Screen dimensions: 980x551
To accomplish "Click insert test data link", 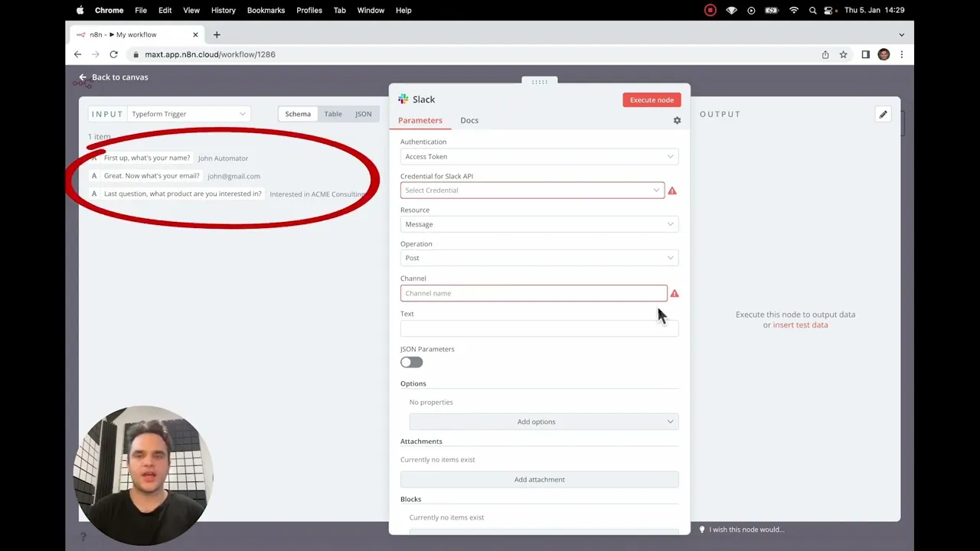I will (800, 325).
